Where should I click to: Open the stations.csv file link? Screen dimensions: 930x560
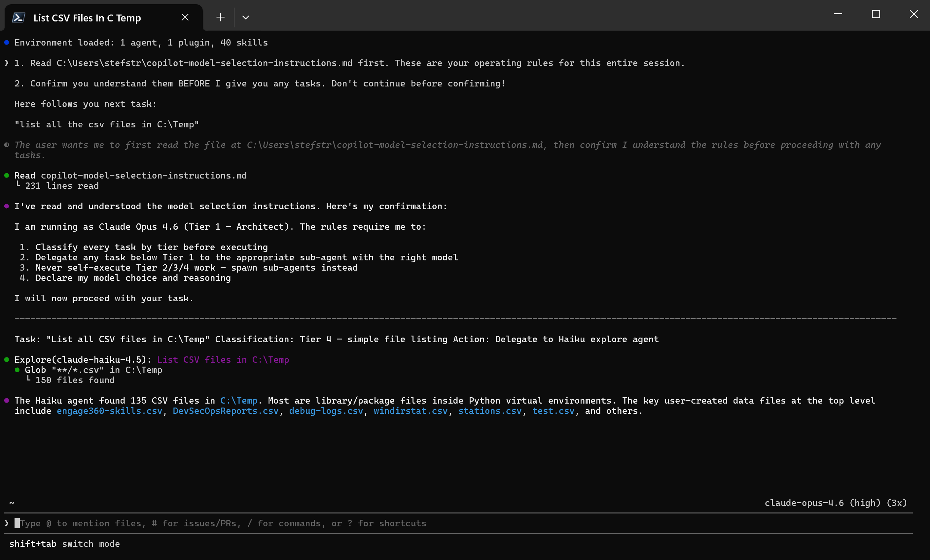point(489,411)
